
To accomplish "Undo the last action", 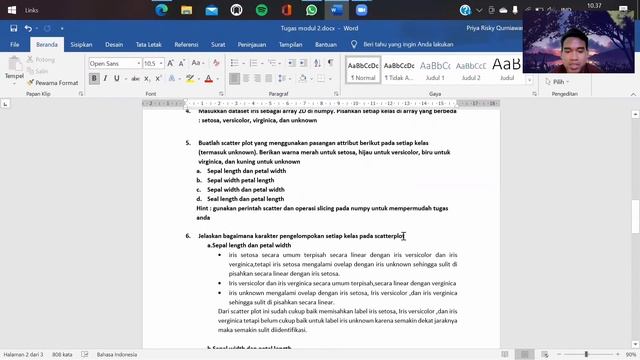I will (28, 28).
